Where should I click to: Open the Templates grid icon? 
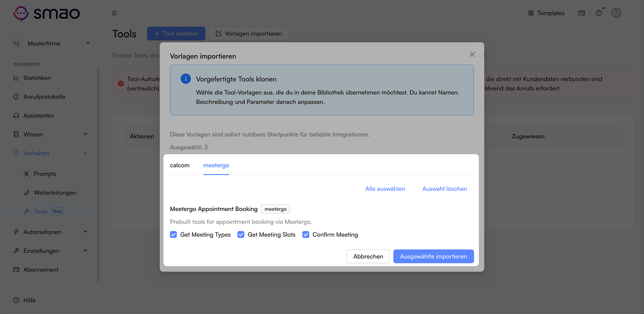tap(531, 13)
